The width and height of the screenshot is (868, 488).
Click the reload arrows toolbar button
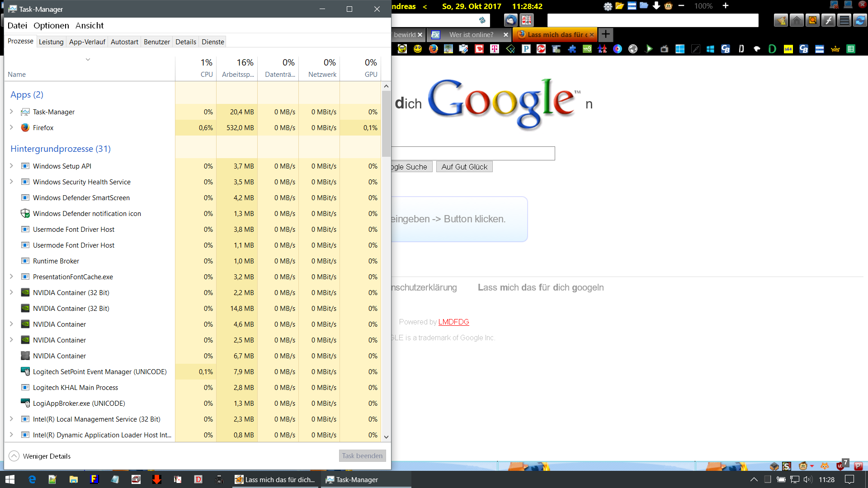click(x=860, y=20)
